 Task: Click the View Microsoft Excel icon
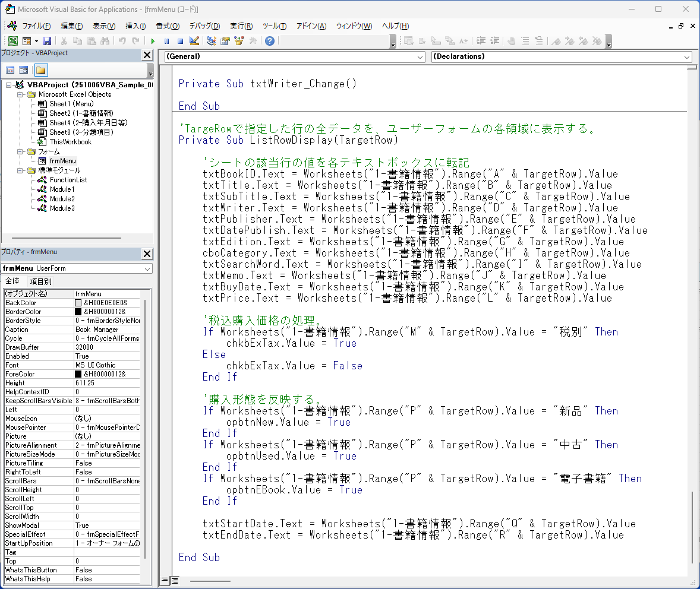pyautogui.click(x=12, y=41)
